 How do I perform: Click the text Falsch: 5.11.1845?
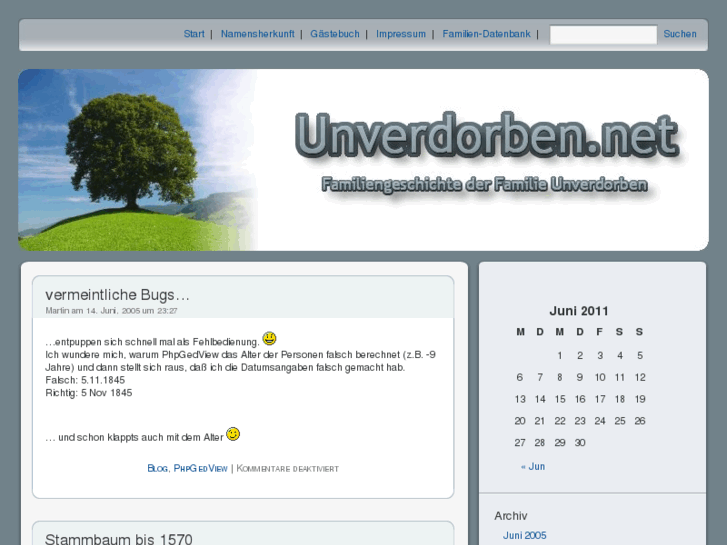[x=85, y=380]
